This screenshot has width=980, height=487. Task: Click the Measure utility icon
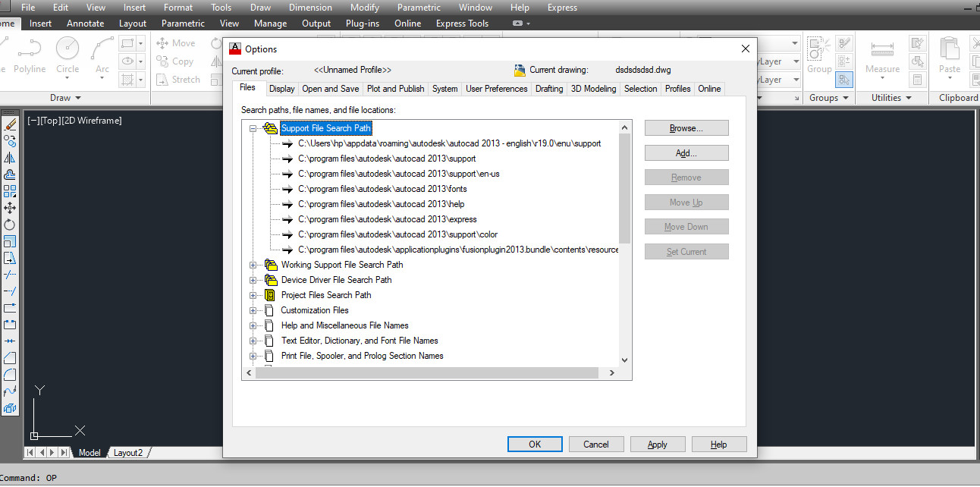point(882,52)
